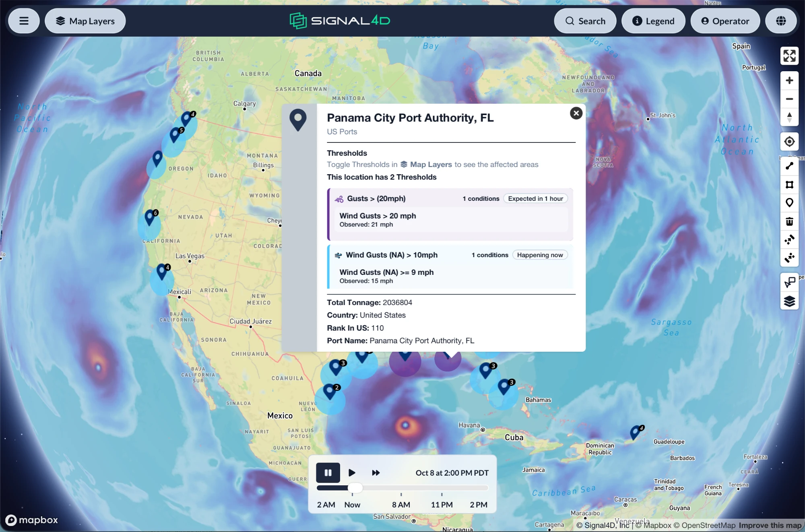The height and width of the screenshot is (532, 805).
Task: Click the stacked layers icon in right toolbar
Action: pos(789,301)
